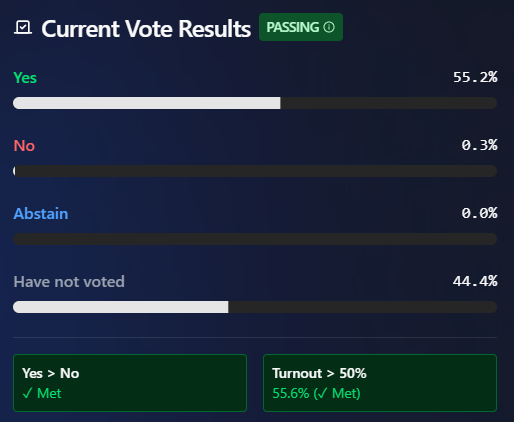514x422 pixels.
Task: Click the No vote progress bar
Action: point(255,171)
